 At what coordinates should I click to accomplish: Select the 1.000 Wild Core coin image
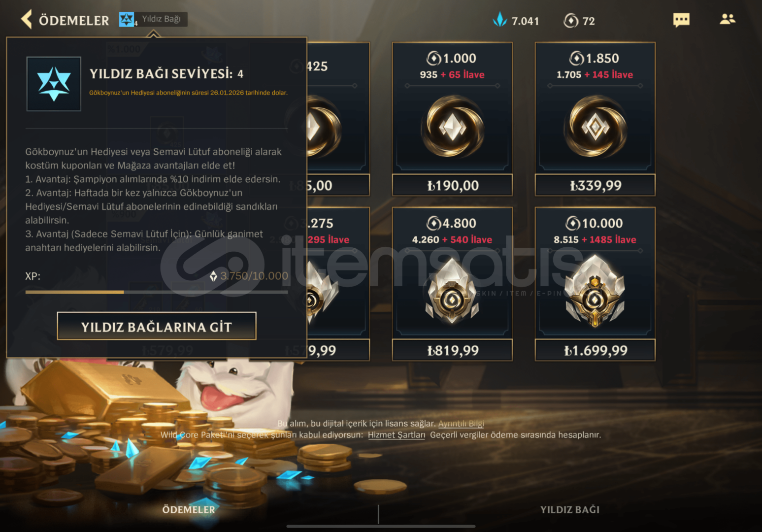452,127
